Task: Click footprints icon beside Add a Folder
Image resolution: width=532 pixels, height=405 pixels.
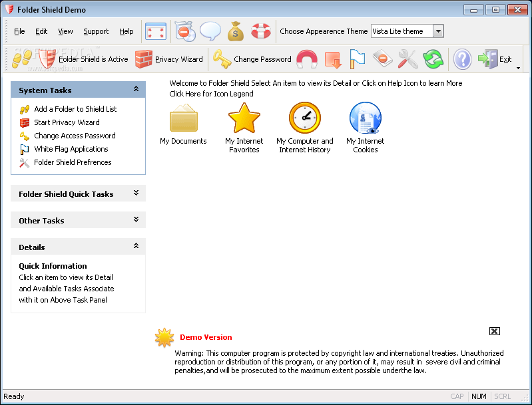Action: click(x=25, y=110)
